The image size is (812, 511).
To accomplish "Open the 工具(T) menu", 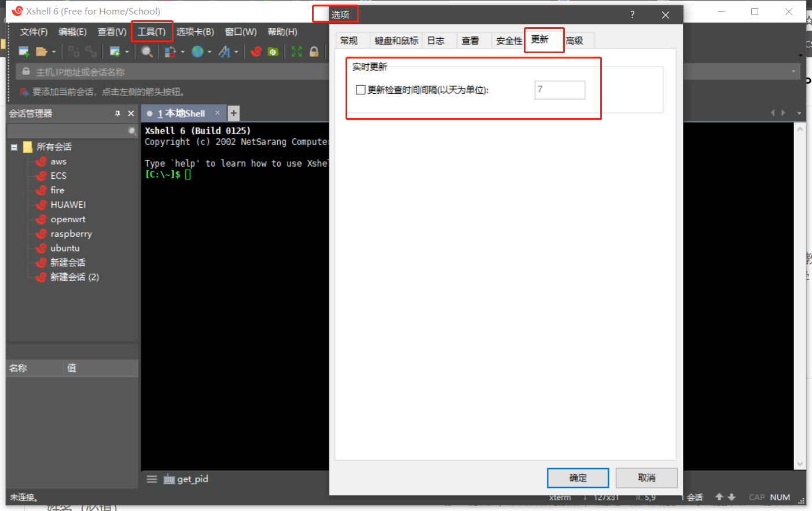I will pyautogui.click(x=152, y=32).
